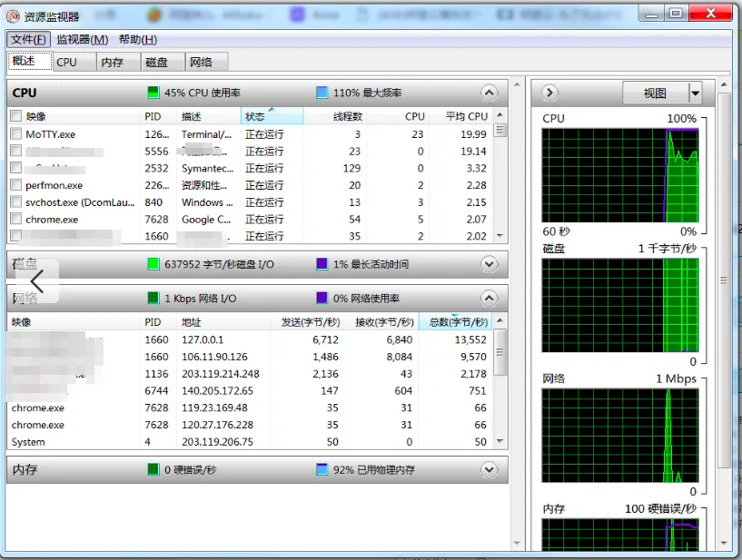The height and width of the screenshot is (560, 742).
Task: Click the 磁盘 activity graph
Action: (620, 305)
